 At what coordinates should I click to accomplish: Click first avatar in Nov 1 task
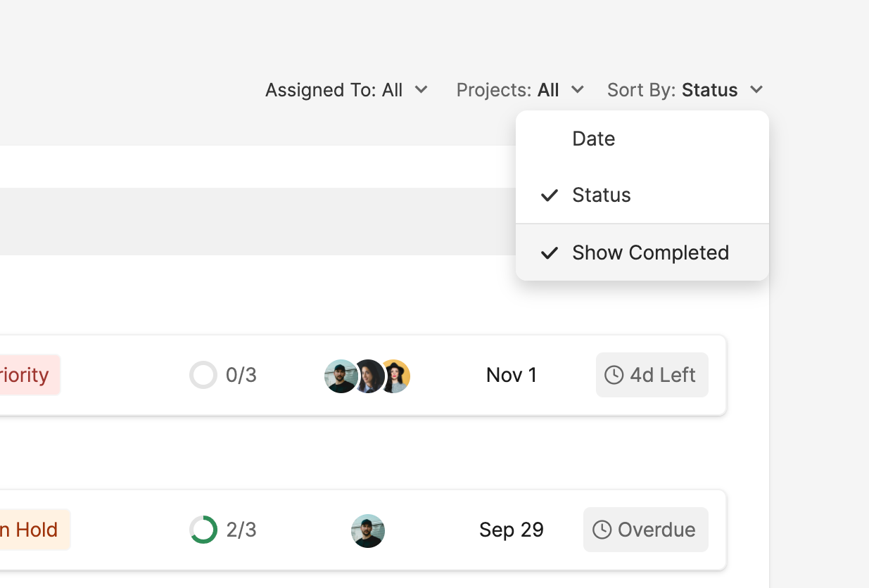click(340, 376)
